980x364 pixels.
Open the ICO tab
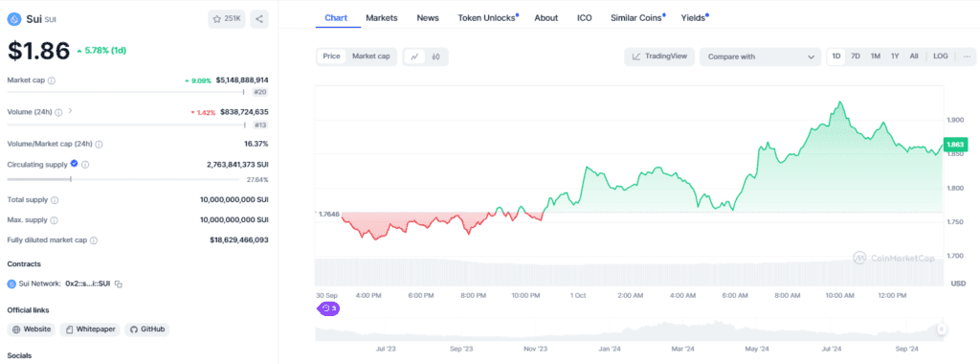[x=585, y=17]
